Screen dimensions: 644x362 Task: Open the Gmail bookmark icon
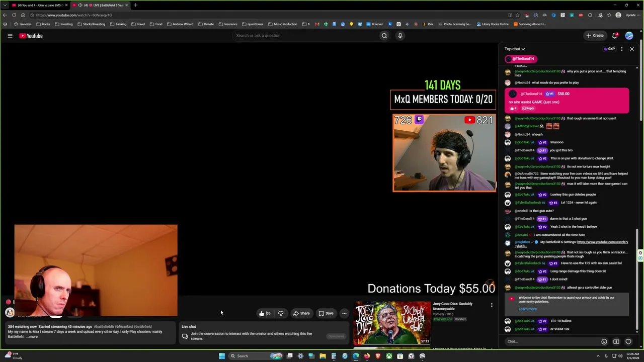coord(317,24)
